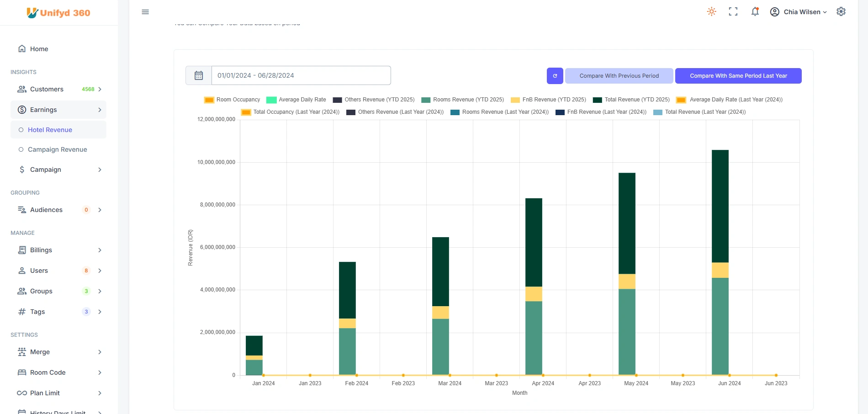Image resolution: width=868 pixels, height=414 pixels.
Task: Click the date range input field
Action: [301, 75]
